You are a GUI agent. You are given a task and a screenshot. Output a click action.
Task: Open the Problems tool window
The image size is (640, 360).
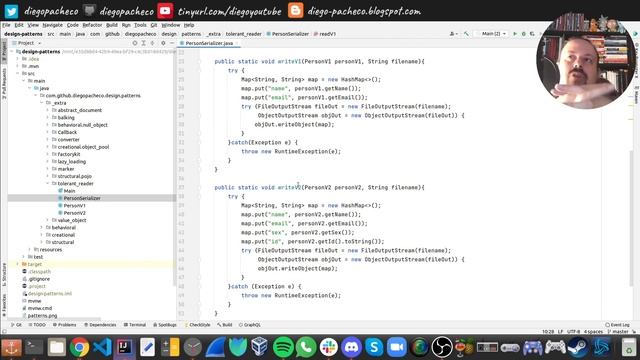click(64, 325)
